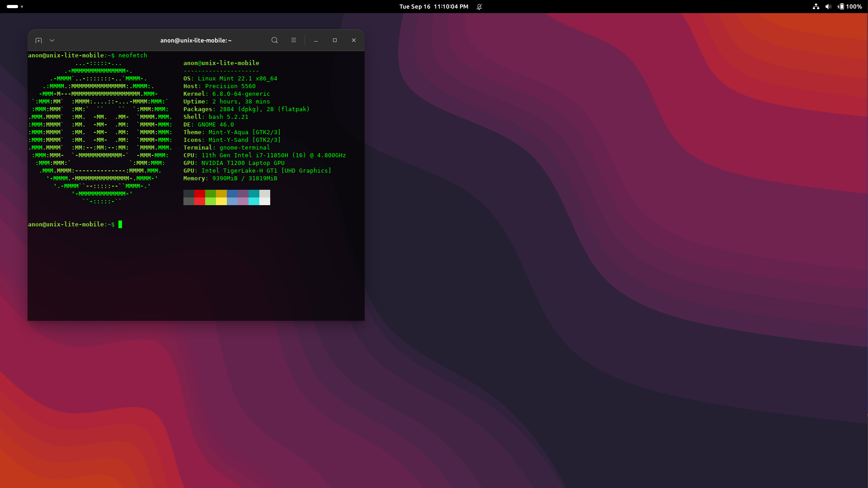Click the bright yellow color block

(221, 202)
